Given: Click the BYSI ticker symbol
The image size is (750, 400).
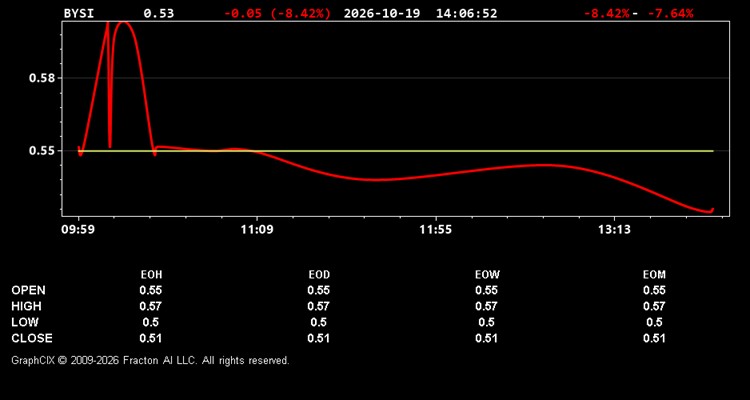Looking at the screenshot, I should coord(79,13).
